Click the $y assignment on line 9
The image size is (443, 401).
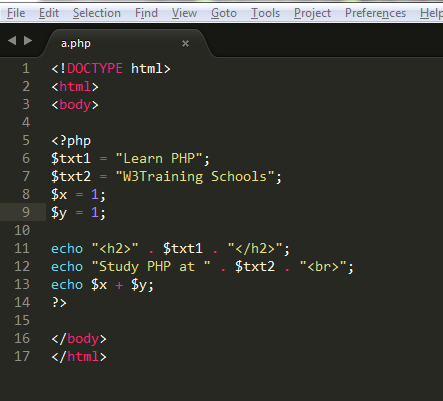(78, 213)
